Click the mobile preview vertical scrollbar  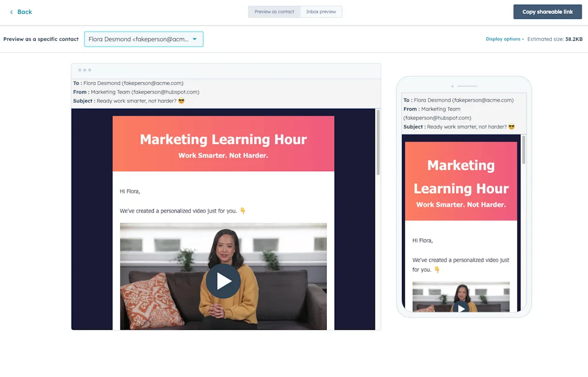524,149
